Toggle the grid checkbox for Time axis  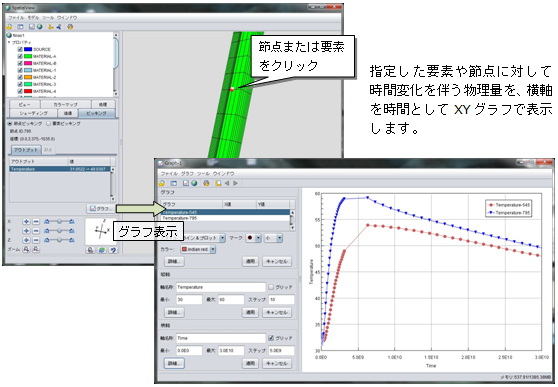(271, 338)
